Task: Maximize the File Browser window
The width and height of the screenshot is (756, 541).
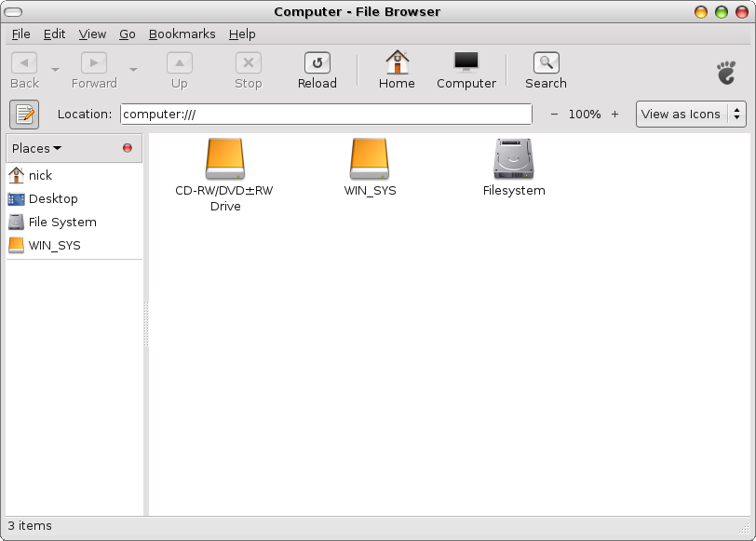Action: 722,12
